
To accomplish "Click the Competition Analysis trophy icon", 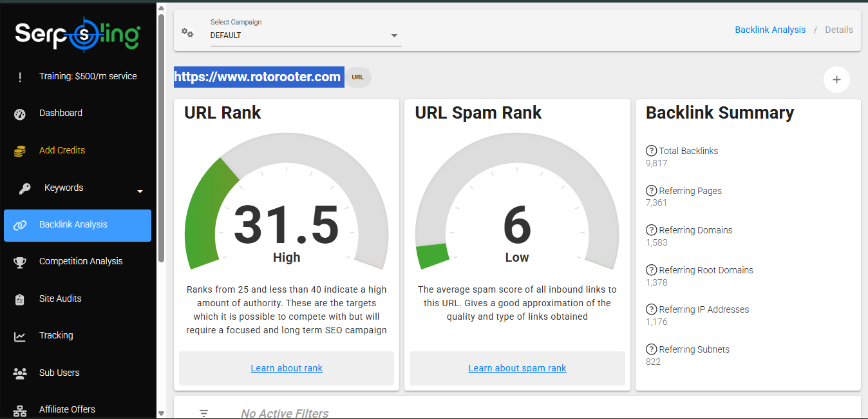I will click(x=20, y=262).
